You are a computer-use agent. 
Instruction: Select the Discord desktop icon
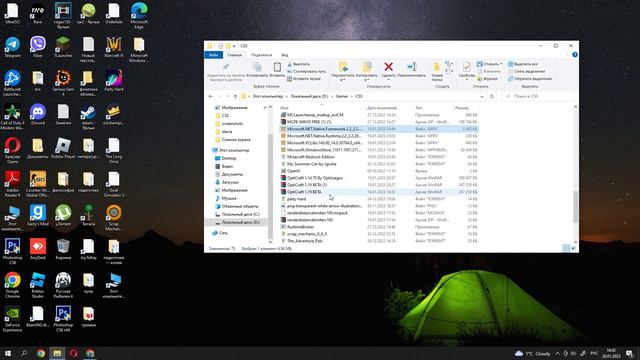click(x=38, y=115)
